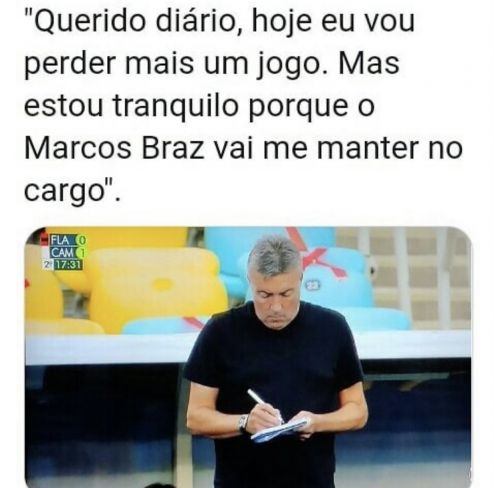Click the CAM score digit 1
Viewport: 494px width, 488px height.
click(x=81, y=253)
